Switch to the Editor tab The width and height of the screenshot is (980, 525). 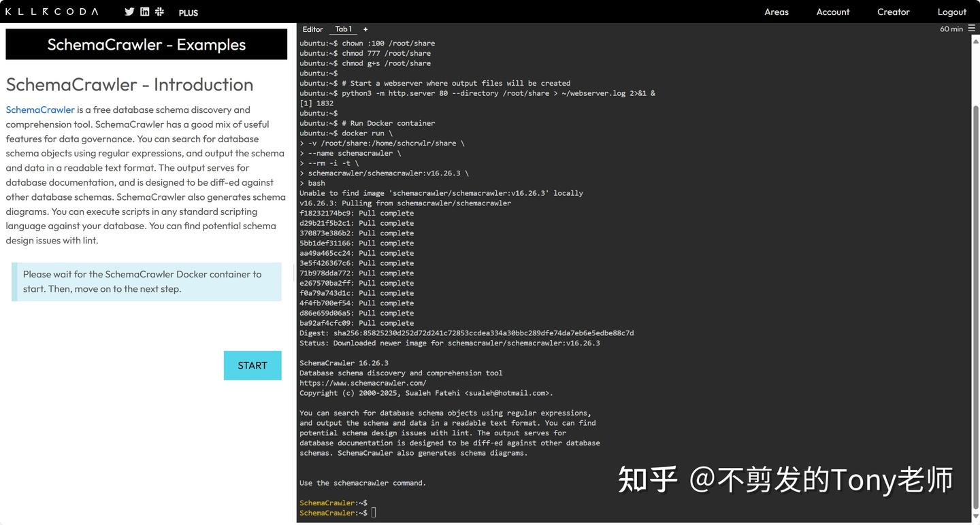[312, 29]
